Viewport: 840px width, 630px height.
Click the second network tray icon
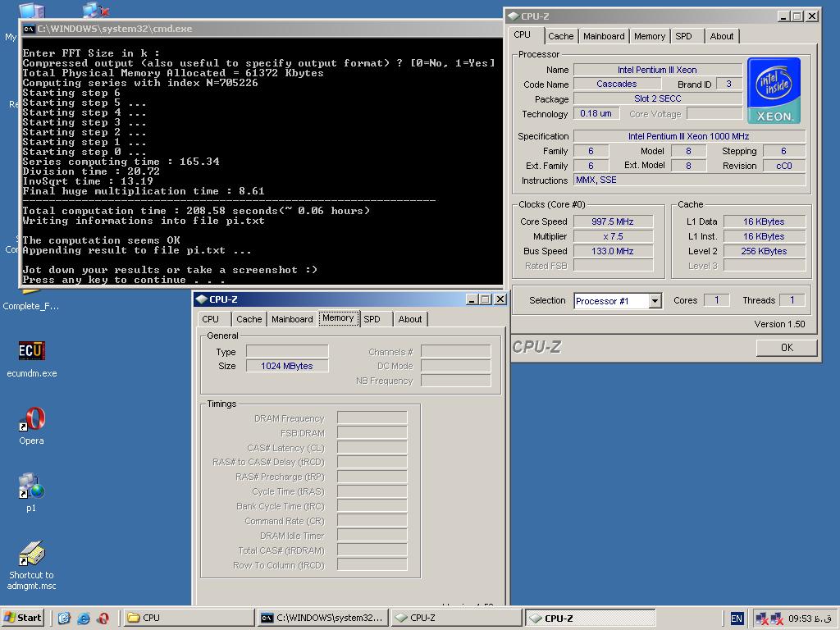pos(777,619)
